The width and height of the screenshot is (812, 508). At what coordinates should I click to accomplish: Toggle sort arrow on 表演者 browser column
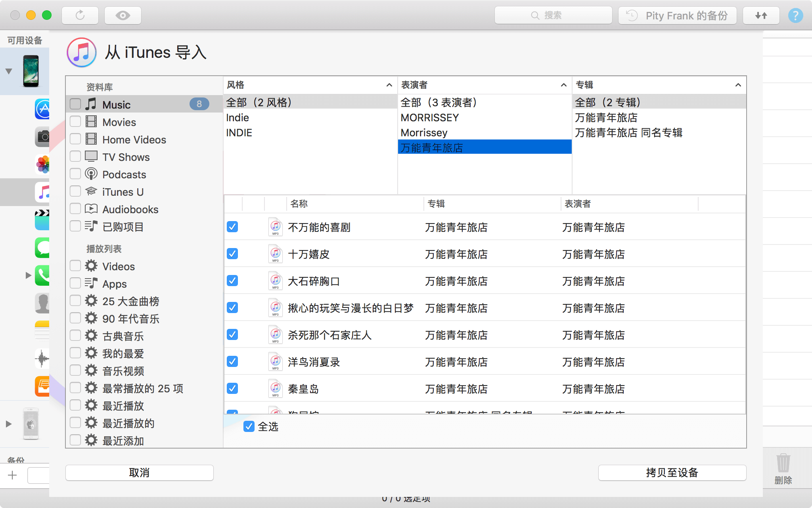[x=564, y=85]
